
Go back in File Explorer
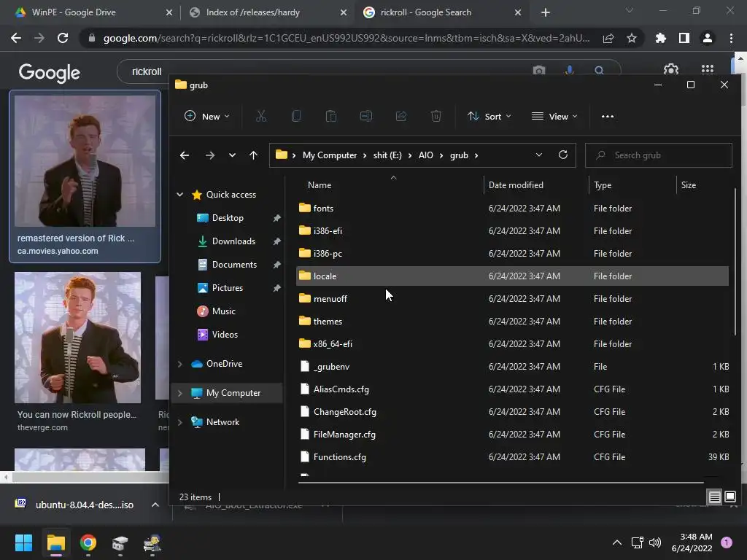[185, 155]
